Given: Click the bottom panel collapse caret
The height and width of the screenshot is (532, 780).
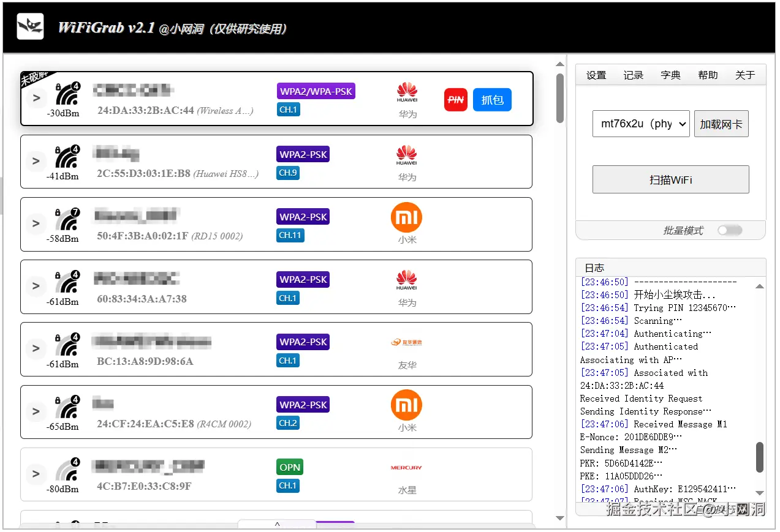Looking at the screenshot, I should 277,524.
